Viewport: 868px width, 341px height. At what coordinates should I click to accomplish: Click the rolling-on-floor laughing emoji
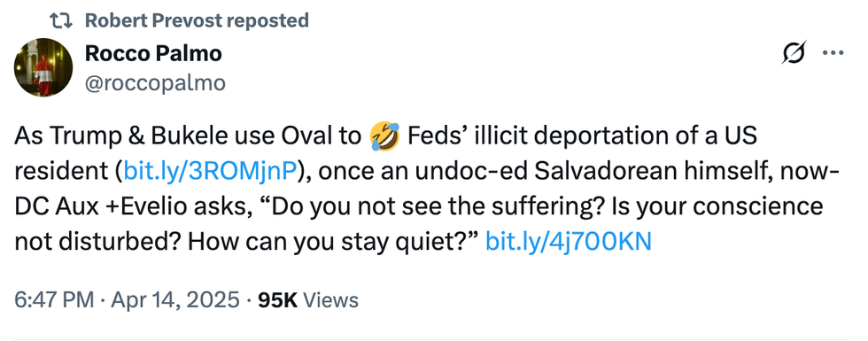click(384, 136)
